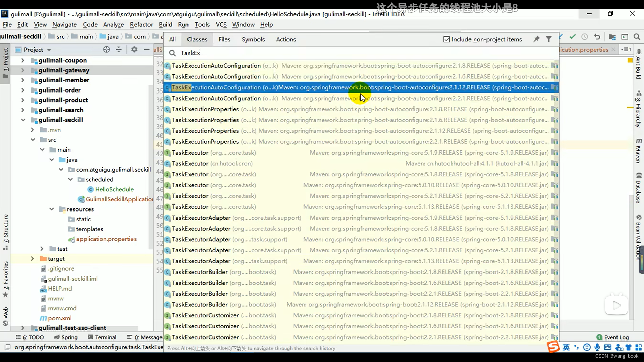Expand gulimall-gateway module
Viewport: 644px width, 362px height.
tap(22, 70)
